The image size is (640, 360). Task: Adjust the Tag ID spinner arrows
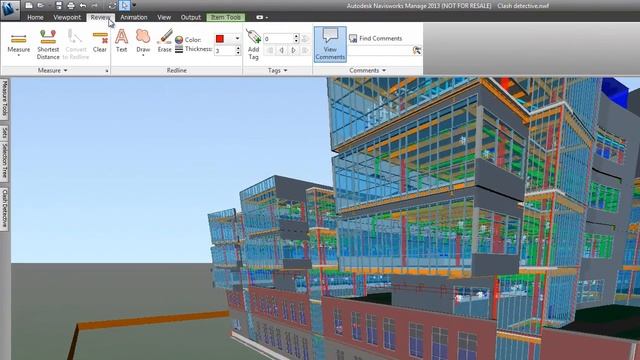[x=296, y=39]
